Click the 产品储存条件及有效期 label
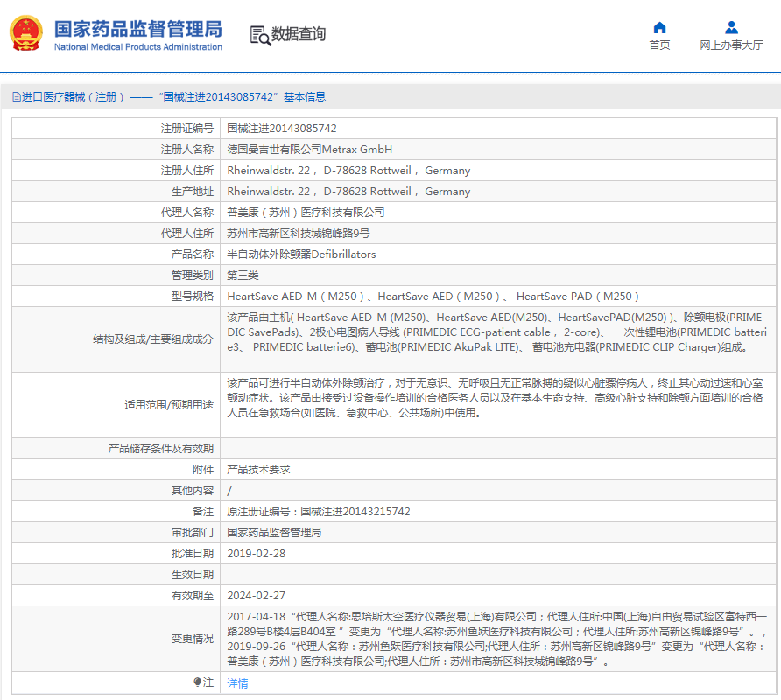This screenshot has width=781, height=700. tap(161, 449)
